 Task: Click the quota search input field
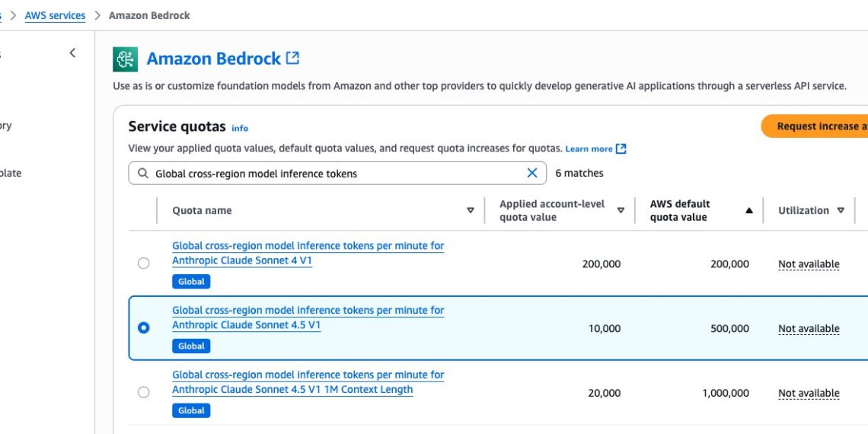(x=337, y=174)
